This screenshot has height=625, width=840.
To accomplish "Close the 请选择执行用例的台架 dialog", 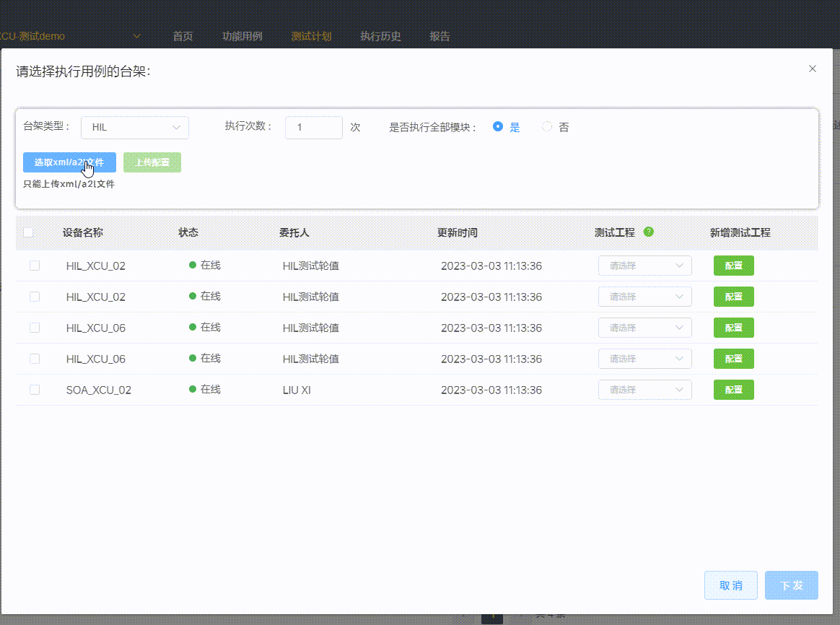I will tap(812, 69).
